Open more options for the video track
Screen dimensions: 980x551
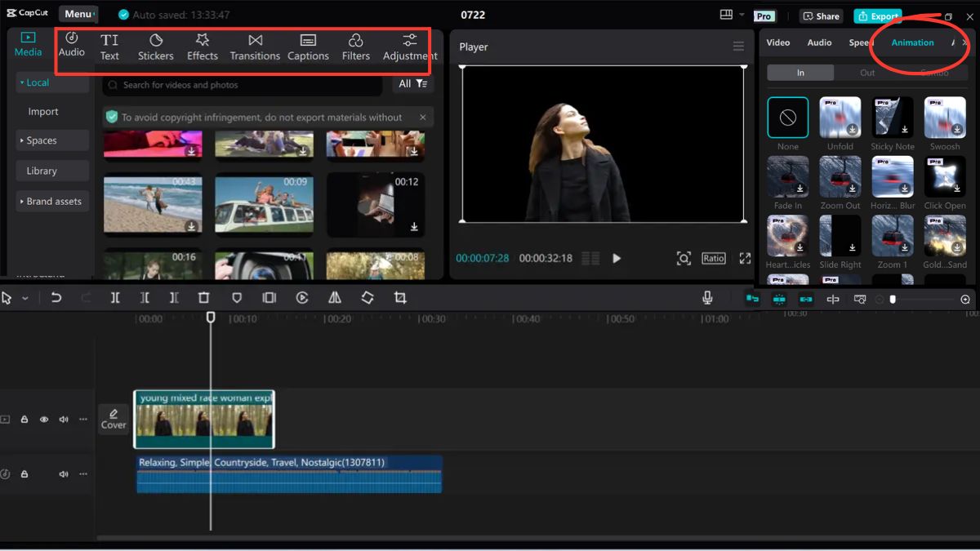[83, 420]
